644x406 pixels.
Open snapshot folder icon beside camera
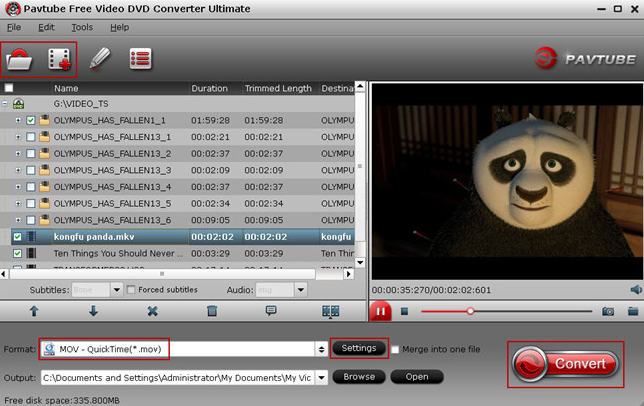[x=633, y=311]
